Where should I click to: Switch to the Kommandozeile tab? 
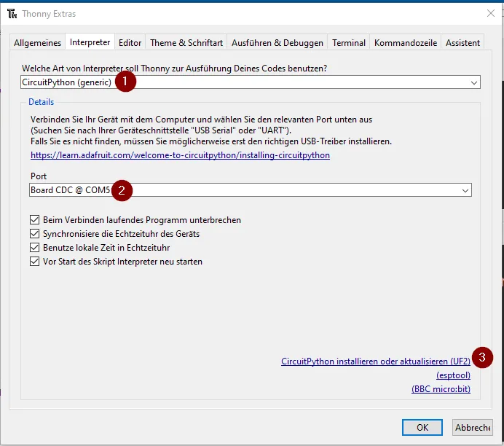coord(405,43)
